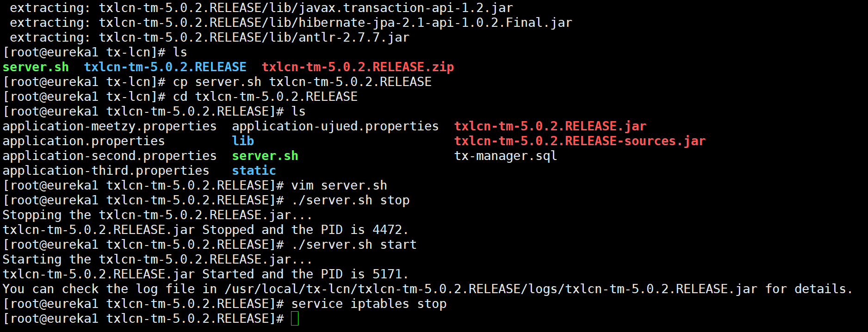Click the green server.sh in second listing
This screenshot has width=868, height=332.
(x=265, y=156)
